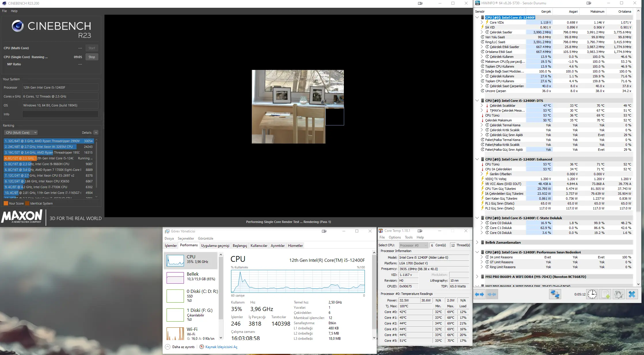
Task: Click HWiNFO blue X close sensors icon
Action: coord(632,294)
